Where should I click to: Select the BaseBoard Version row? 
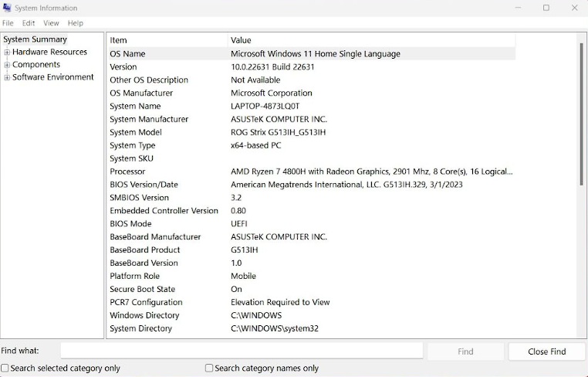pyautogui.click(x=312, y=263)
